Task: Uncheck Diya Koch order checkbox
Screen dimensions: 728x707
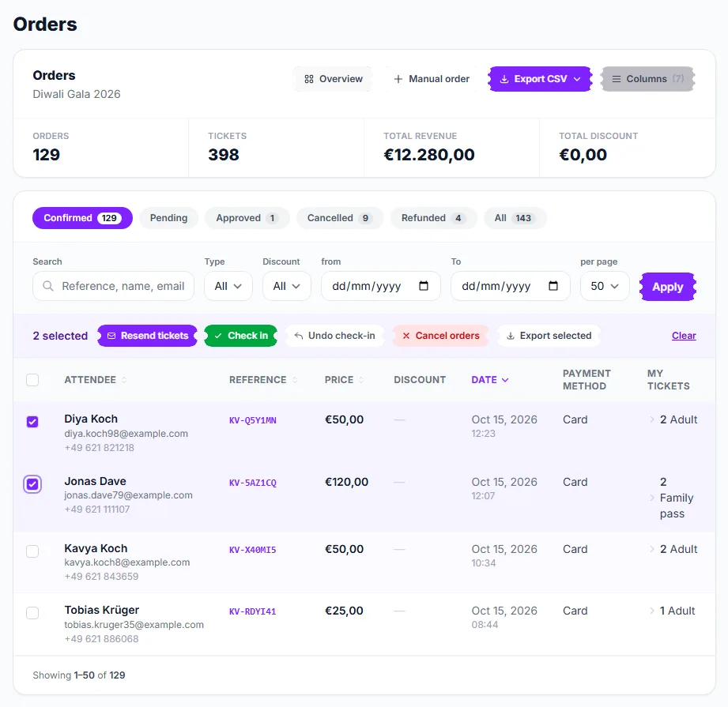Action: (x=32, y=422)
